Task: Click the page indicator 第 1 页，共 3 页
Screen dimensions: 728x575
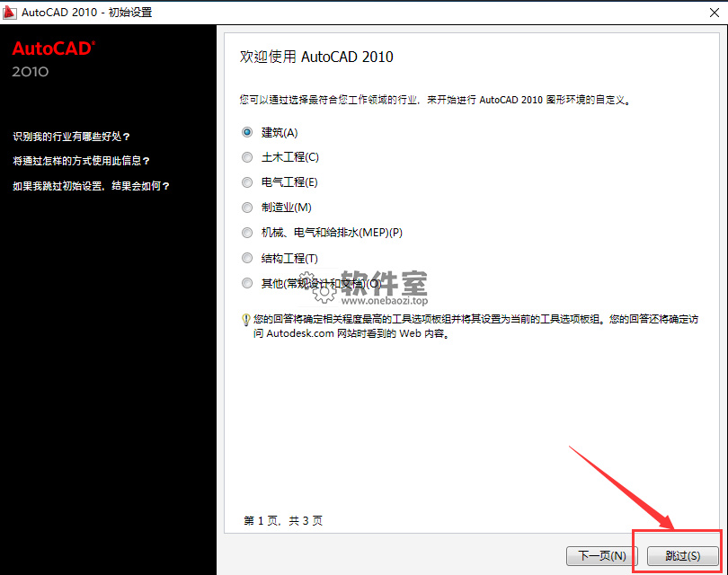Action: (x=283, y=521)
